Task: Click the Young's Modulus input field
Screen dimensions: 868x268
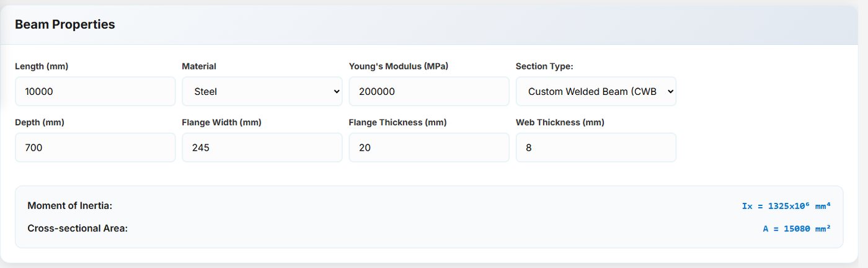Action: 429,91
